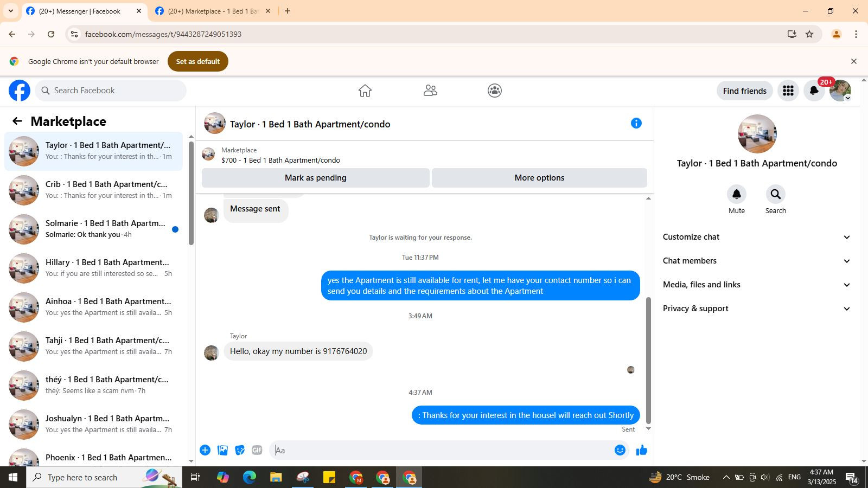
Task: Open the notifications bell
Action: pos(814,91)
